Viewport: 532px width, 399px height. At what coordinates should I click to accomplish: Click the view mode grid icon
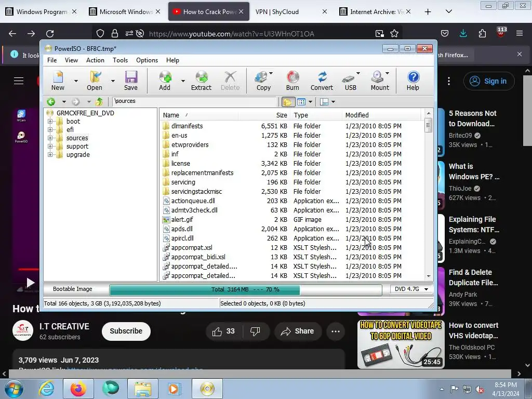point(301,102)
